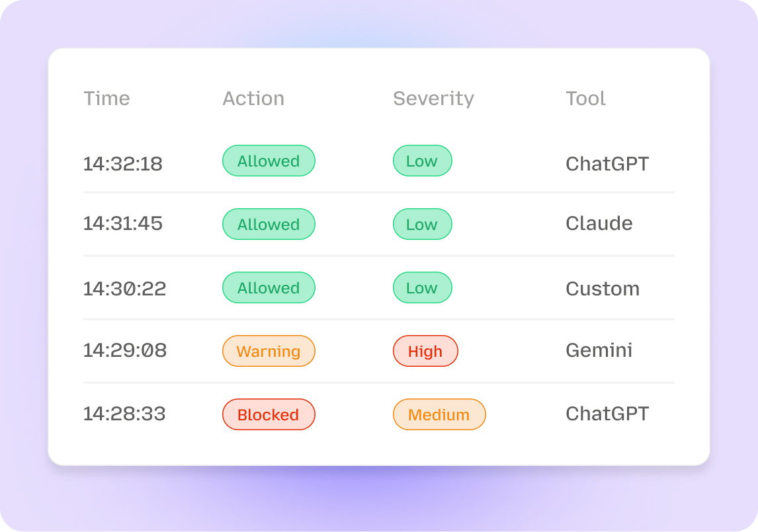The width and height of the screenshot is (758, 532).
Task: Click the Allowed badge in the 14:31:45 row
Action: 269,225
